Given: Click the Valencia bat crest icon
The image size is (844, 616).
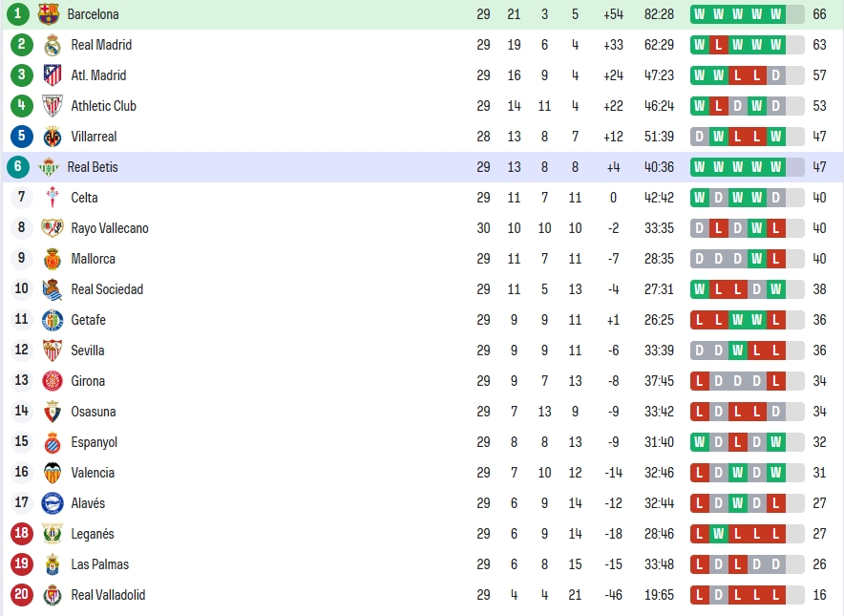Looking at the screenshot, I should click(x=53, y=473).
